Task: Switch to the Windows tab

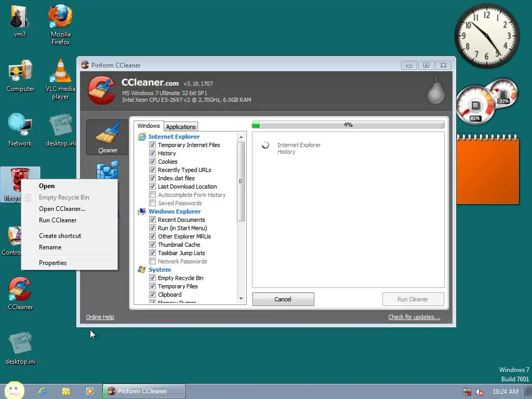Action: click(x=149, y=126)
